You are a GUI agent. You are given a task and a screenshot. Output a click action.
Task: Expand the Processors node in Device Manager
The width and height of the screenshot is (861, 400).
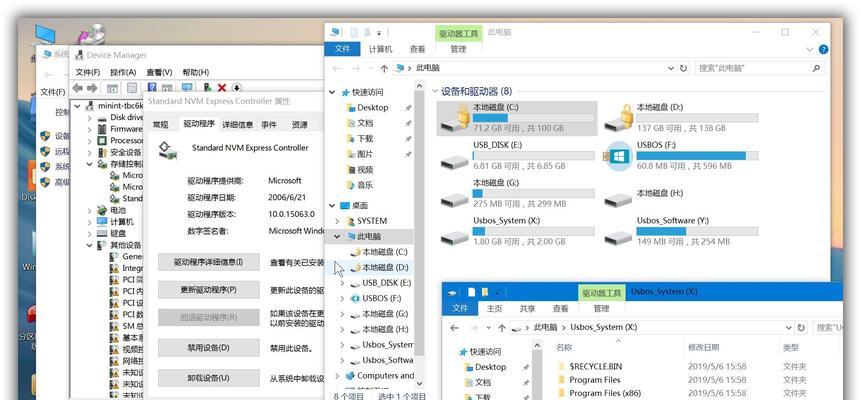coord(90,140)
